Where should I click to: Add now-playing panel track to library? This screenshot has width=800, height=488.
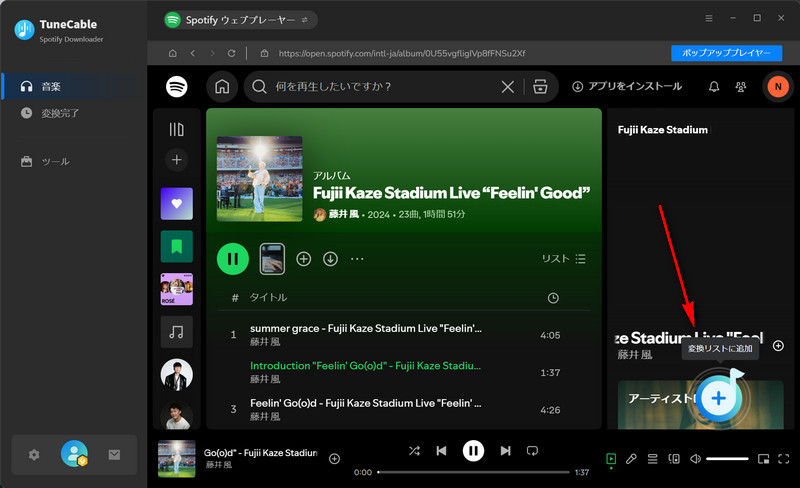778,346
